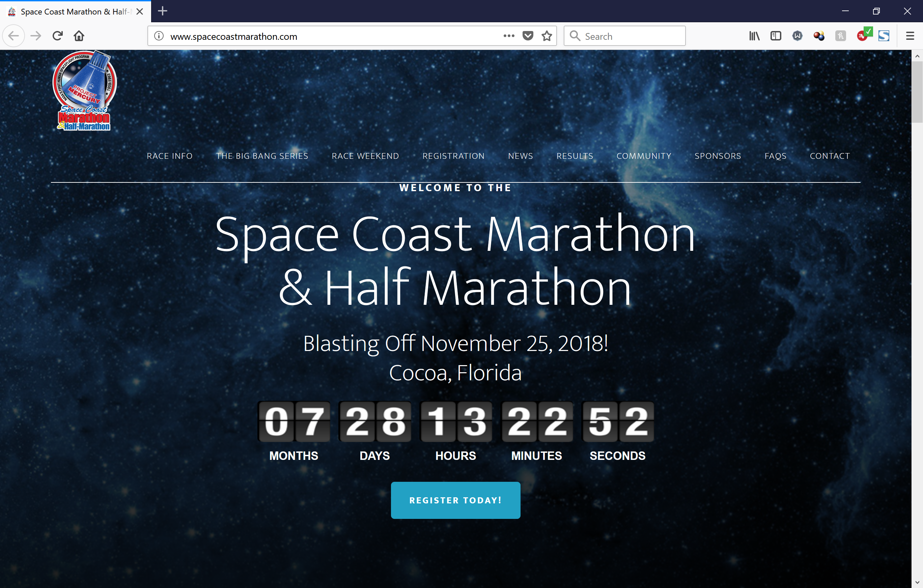The height and width of the screenshot is (588, 923).
Task: Go to the CONTACT page
Action: click(830, 156)
